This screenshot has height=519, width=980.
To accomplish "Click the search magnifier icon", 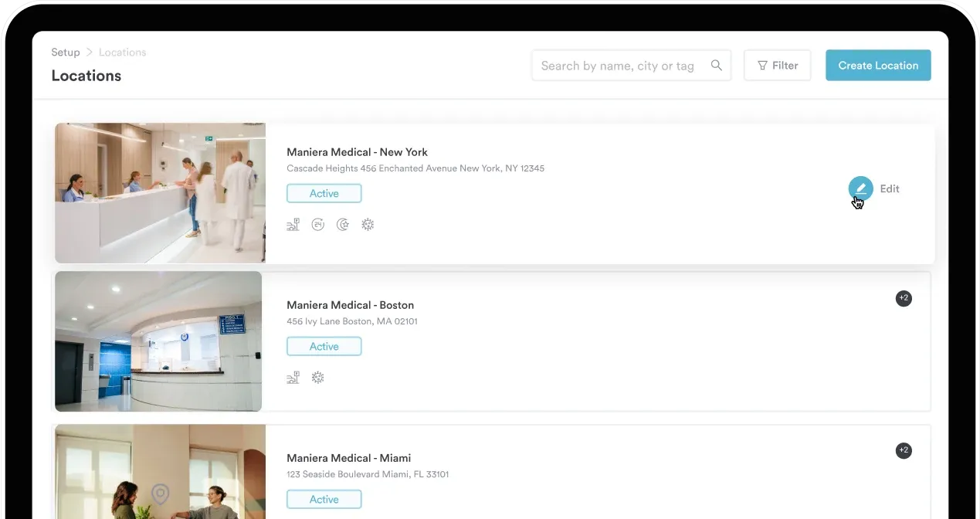I will coord(717,65).
